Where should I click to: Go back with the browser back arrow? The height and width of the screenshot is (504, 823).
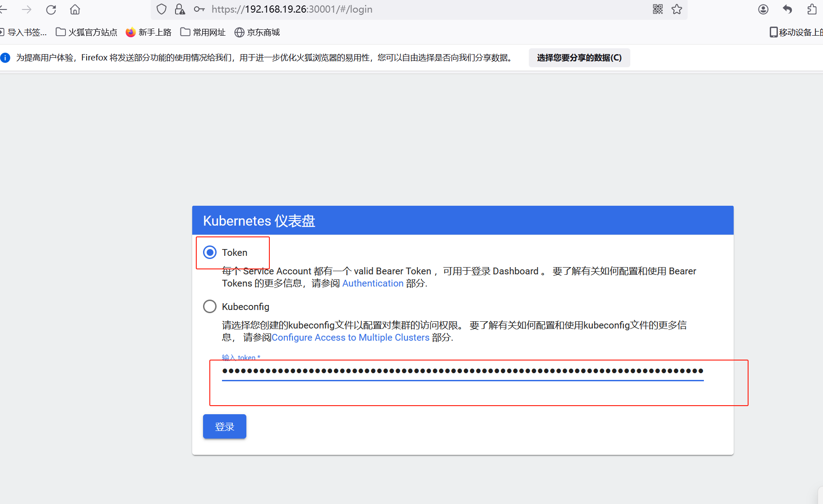pos(3,9)
